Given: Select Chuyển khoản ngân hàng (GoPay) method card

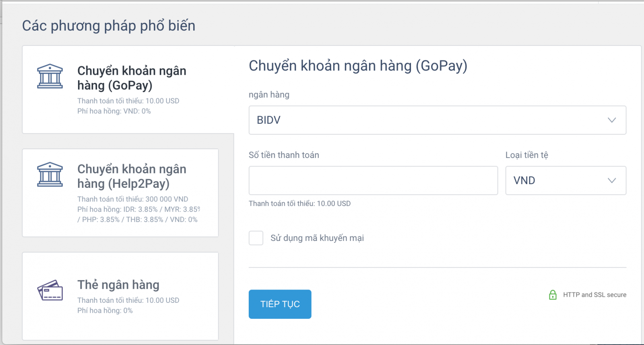Looking at the screenshot, I should click(128, 89).
